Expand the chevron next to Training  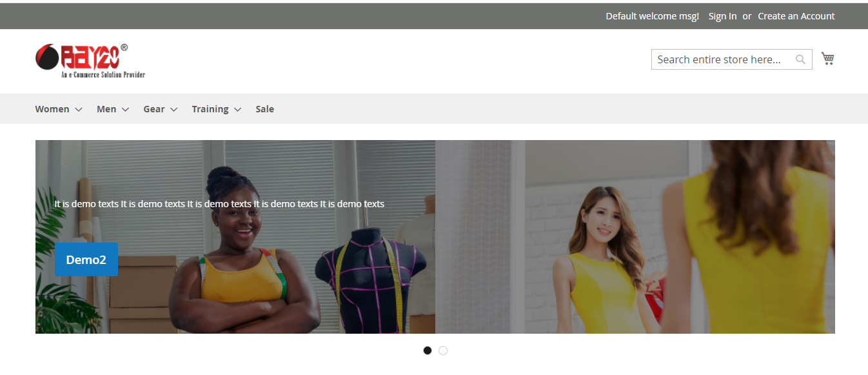pyautogui.click(x=237, y=110)
